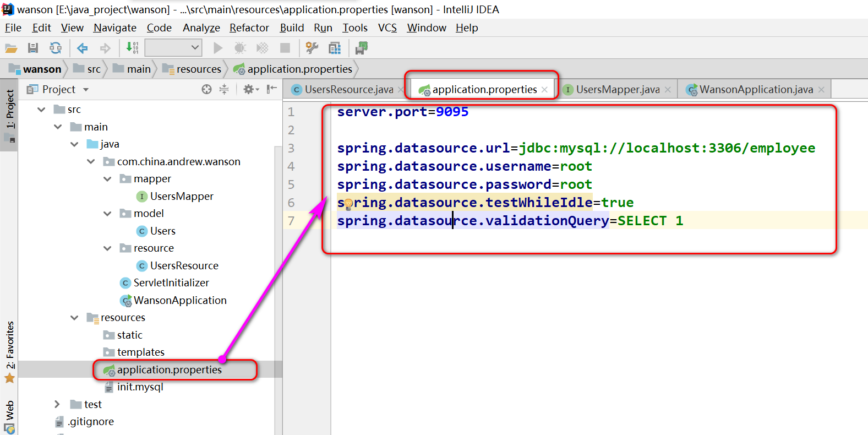Open the Tools menu
Viewport: 868px width, 435px height.
355,28
